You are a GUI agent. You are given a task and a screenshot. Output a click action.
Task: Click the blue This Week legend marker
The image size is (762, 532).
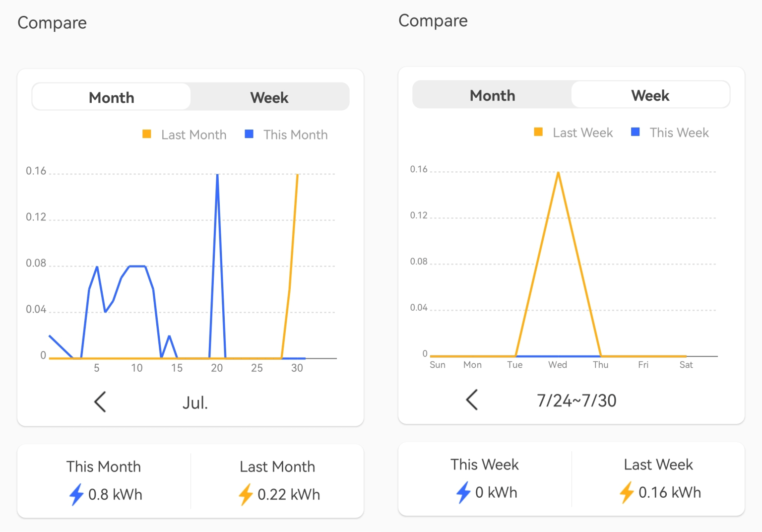click(635, 132)
